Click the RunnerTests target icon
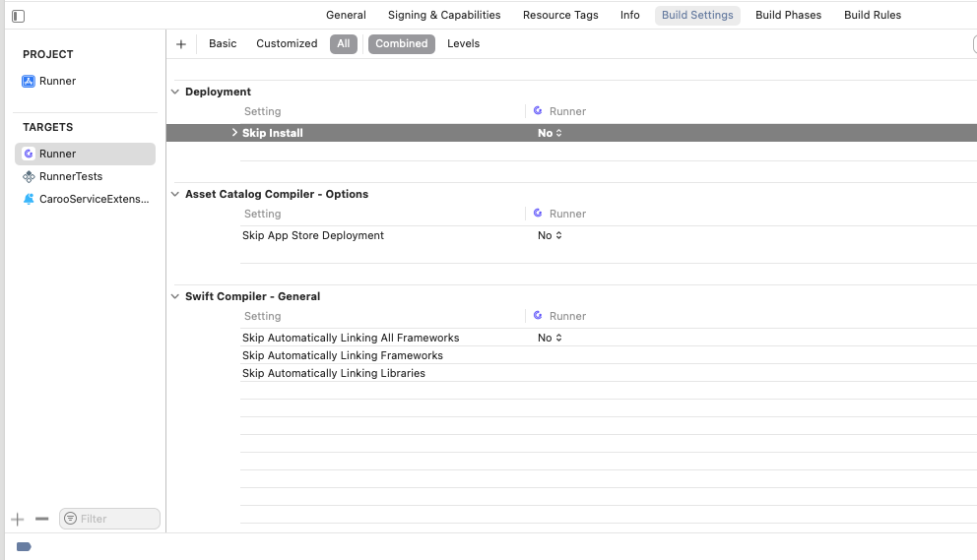This screenshot has width=977, height=560. point(28,176)
